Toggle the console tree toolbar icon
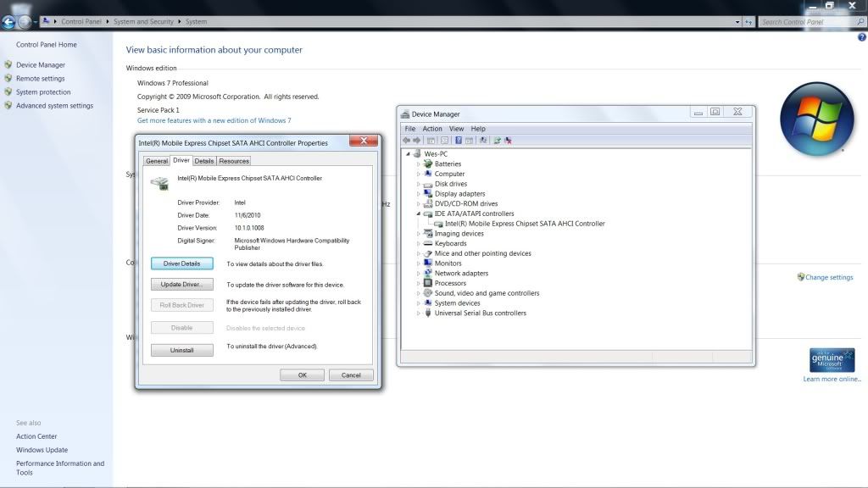The width and height of the screenshot is (868, 488). (431, 141)
